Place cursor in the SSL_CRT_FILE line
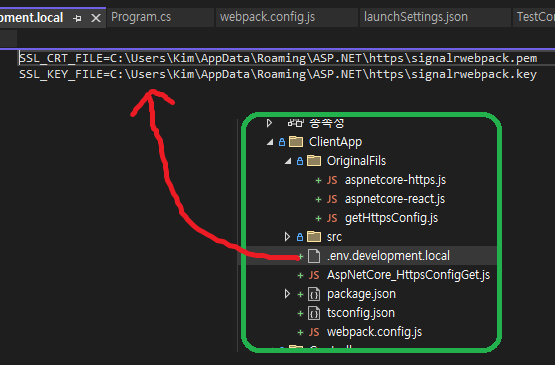 pyautogui.click(x=278, y=58)
